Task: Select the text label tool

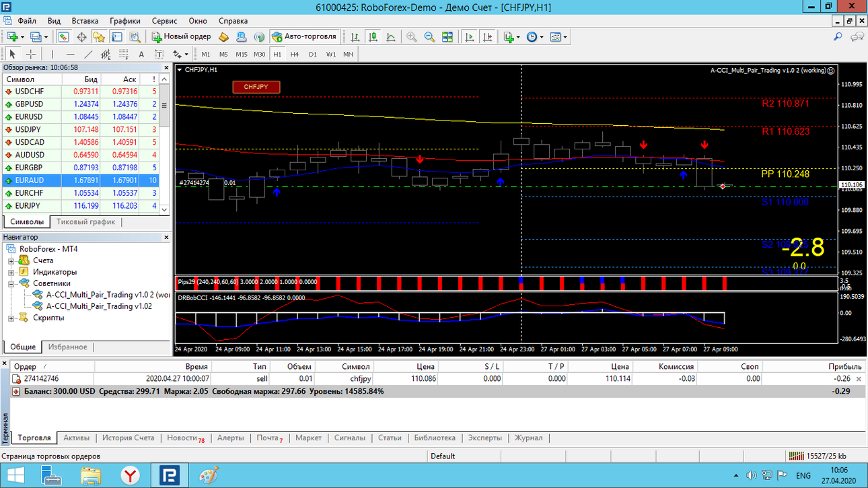Action: click(x=159, y=54)
